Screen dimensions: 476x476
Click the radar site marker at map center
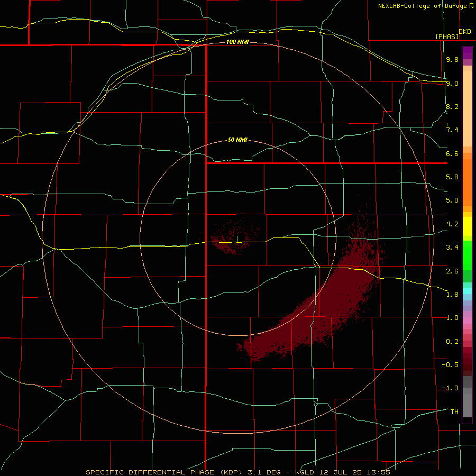(x=237, y=239)
